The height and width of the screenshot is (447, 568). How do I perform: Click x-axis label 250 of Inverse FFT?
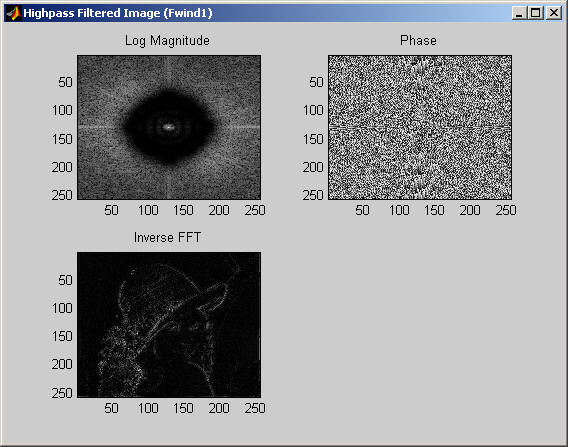click(x=255, y=408)
